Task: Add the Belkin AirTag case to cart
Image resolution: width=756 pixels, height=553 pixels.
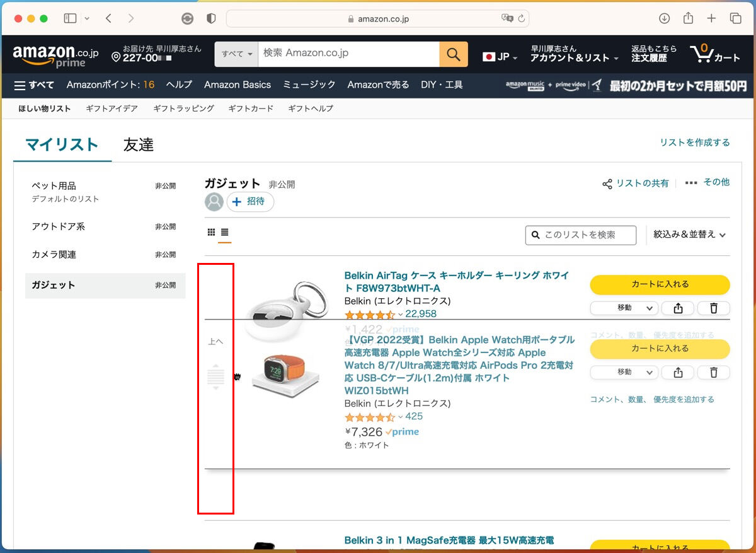Action: [x=660, y=284]
